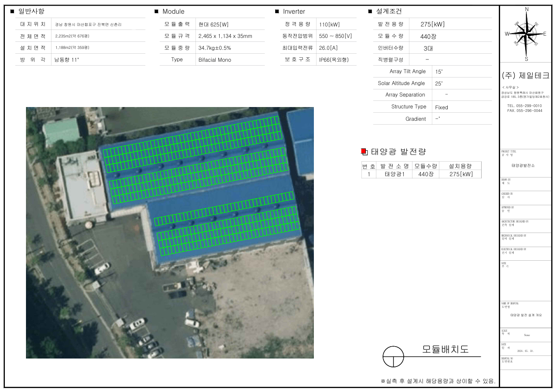Select the Structure Type Fixed cell
556x392 pixels.
pos(442,107)
